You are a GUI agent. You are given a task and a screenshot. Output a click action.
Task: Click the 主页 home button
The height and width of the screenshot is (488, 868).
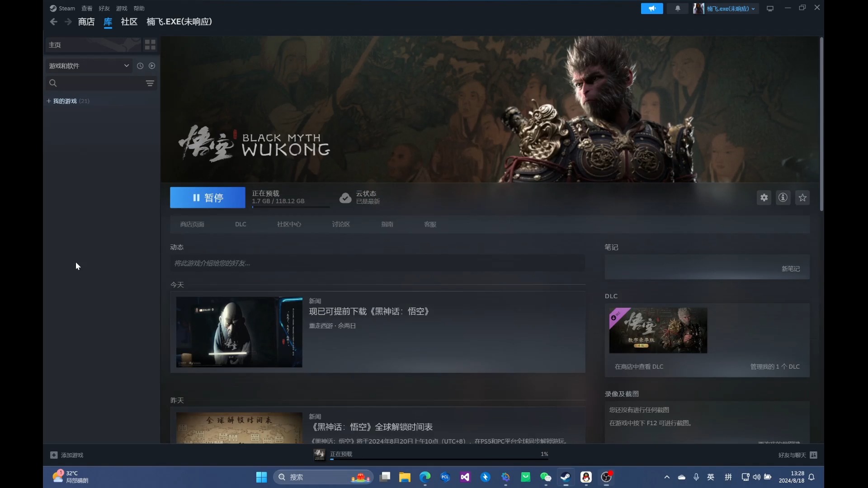pos(93,45)
